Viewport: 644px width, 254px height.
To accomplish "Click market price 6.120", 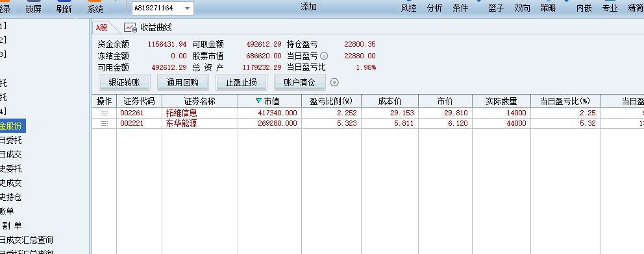I will pos(458,123).
